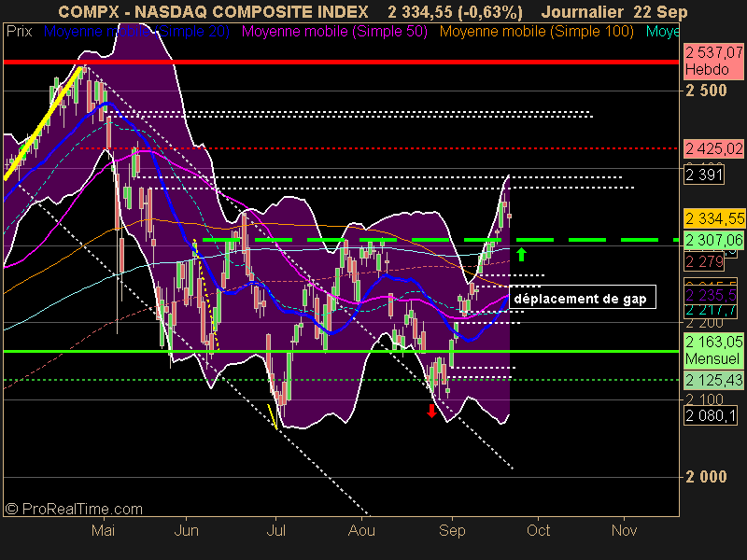Click the Jul month label
Viewport: 747px width, 560px height.
pos(275,530)
